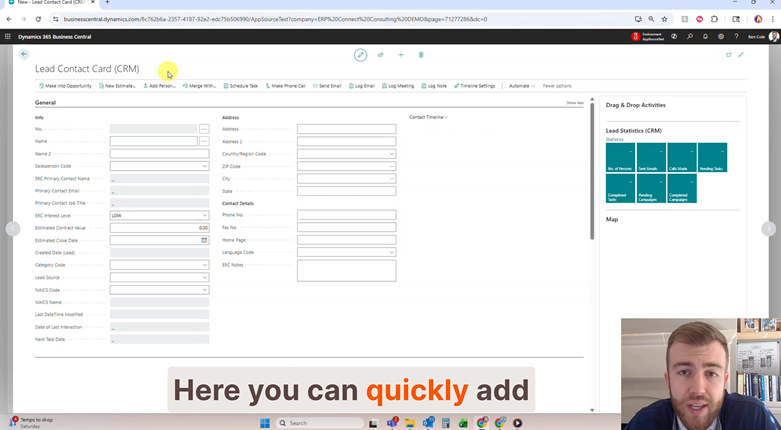Click Make into Opportunity action
The width and height of the screenshot is (781, 430).
[65, 86]
